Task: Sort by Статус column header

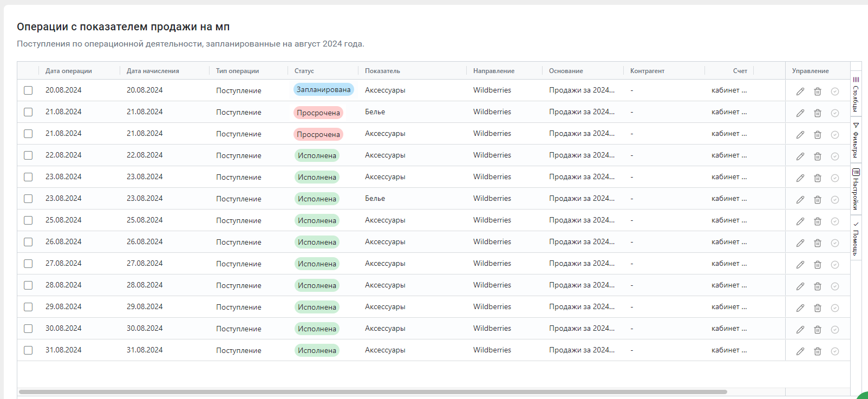Action: (x=304, y=71)
